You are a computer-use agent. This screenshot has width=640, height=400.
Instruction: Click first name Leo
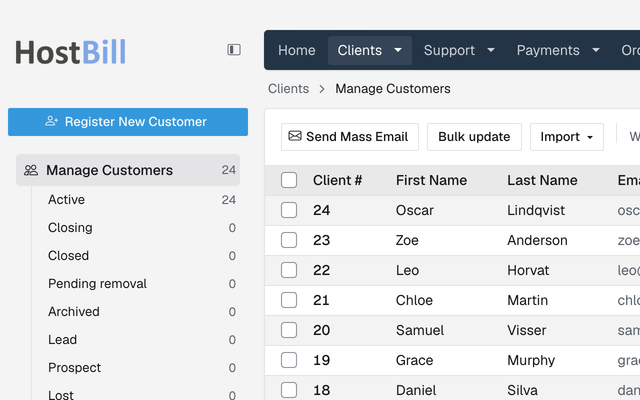tap(407, 270)
